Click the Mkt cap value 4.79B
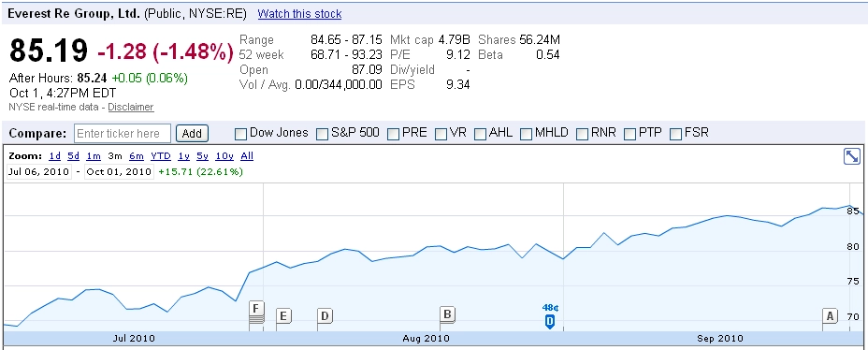 454,40
